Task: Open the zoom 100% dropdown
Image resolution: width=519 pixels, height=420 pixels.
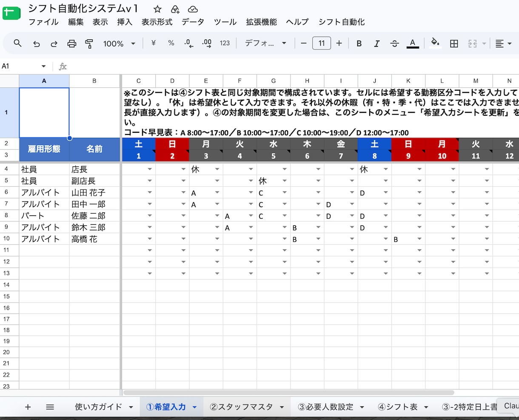Action: [119, 43]
